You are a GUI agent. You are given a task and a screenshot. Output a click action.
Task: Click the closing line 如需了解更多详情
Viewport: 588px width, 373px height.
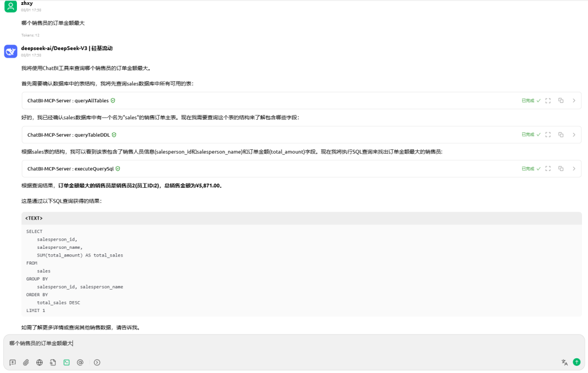tap(81, 328)
